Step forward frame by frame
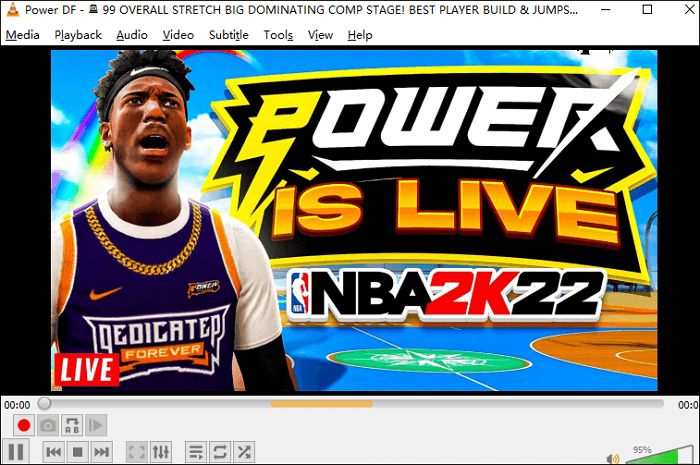The height and width of the screenshot is (465, 700). 96,425
